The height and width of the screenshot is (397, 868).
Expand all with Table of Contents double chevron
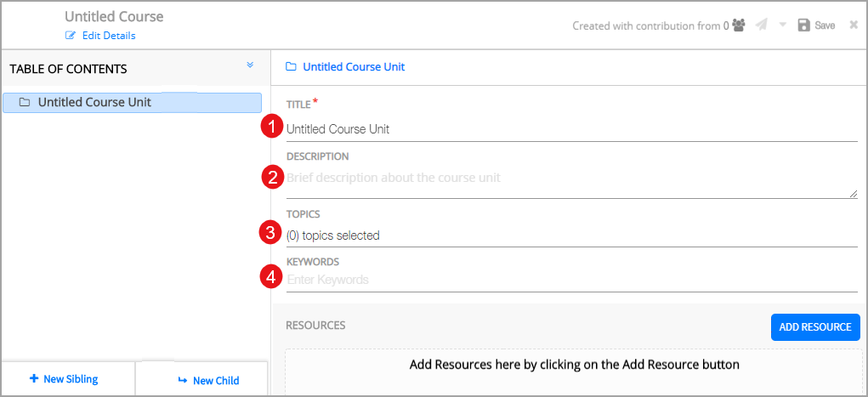250,65
